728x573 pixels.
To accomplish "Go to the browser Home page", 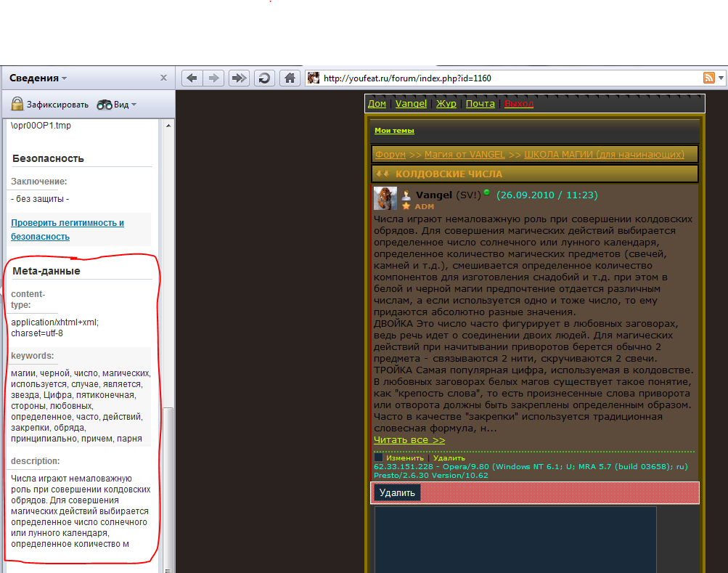I will pos(290,78).
